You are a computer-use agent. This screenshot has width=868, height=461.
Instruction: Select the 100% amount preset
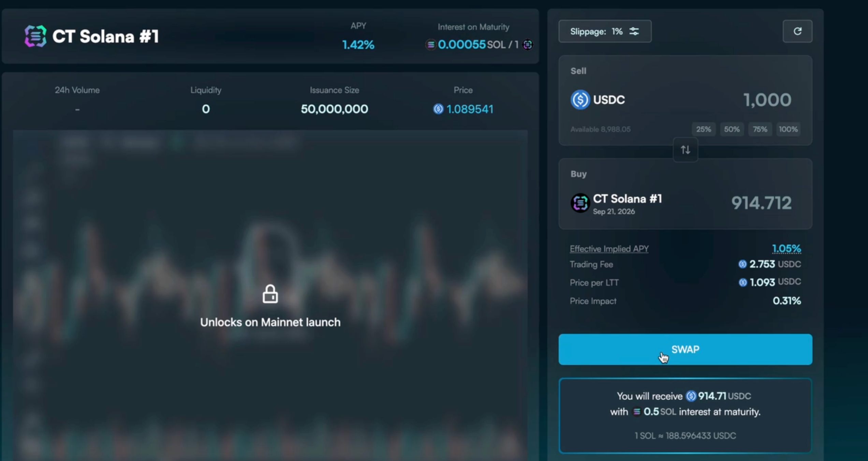pos(788,129)
